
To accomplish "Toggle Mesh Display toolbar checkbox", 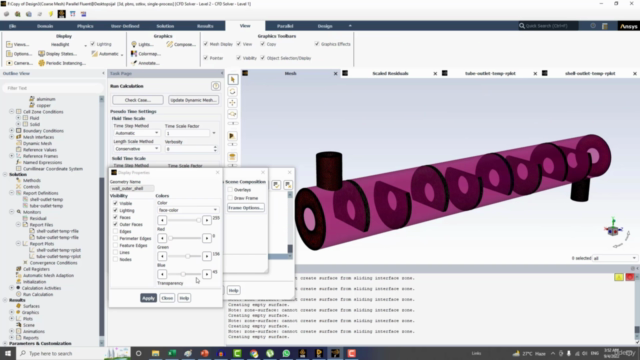I will click(206, 44).
